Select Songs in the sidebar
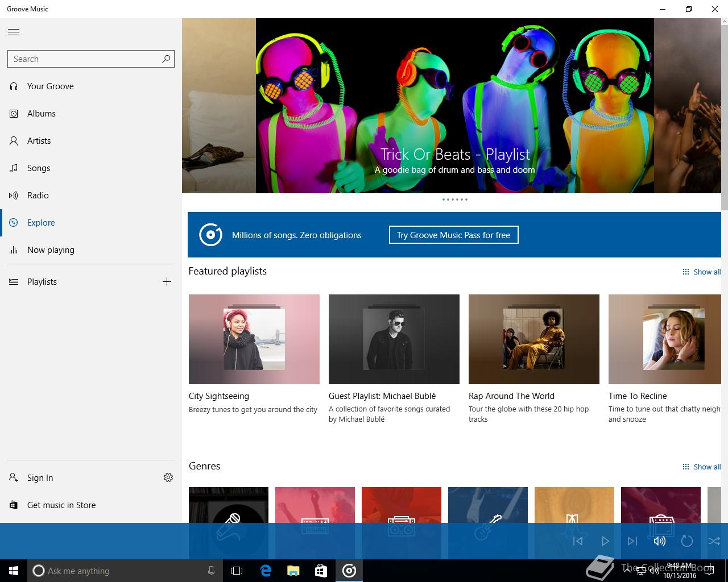 point(91,168)
